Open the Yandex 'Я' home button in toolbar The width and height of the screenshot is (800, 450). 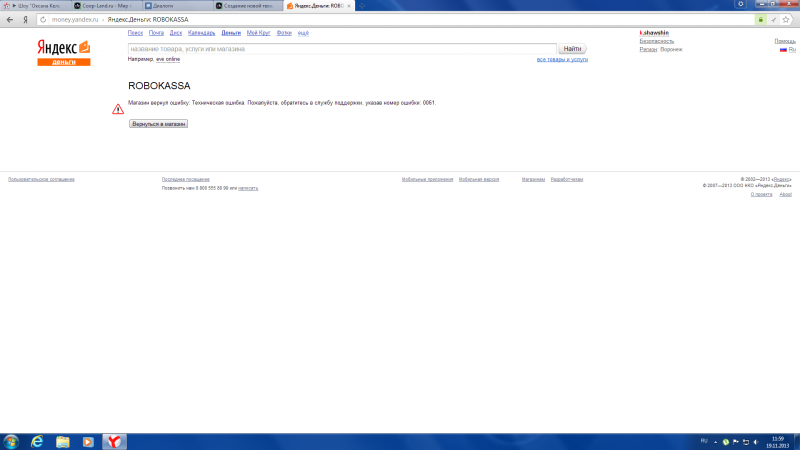point(25,20)
